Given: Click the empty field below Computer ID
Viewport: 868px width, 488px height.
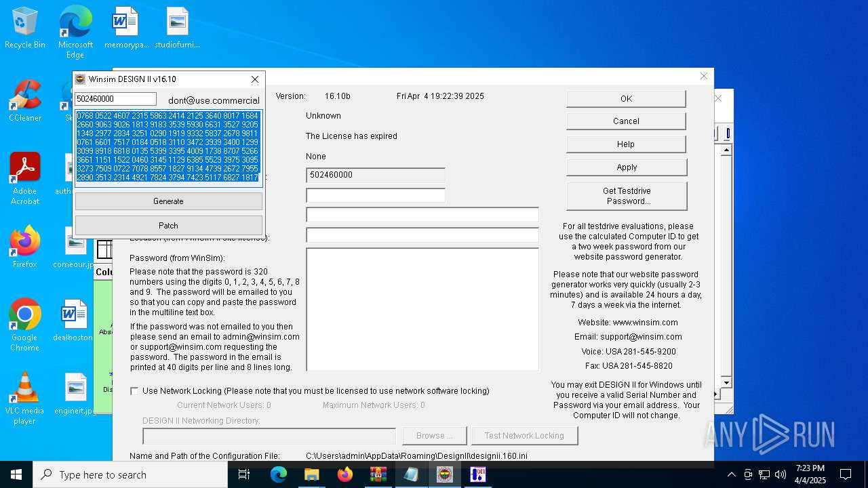Looking at the screenshot, I should (x=376, y=195).
